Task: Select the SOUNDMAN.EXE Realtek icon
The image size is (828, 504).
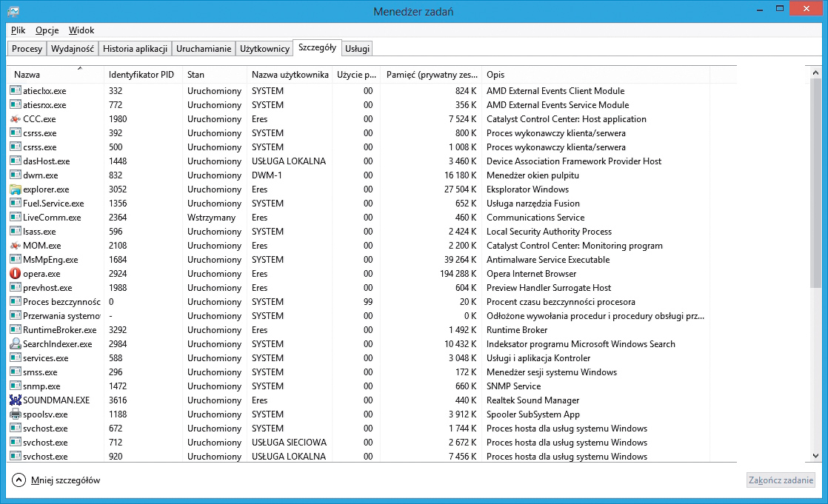Action: coord(16,400)
